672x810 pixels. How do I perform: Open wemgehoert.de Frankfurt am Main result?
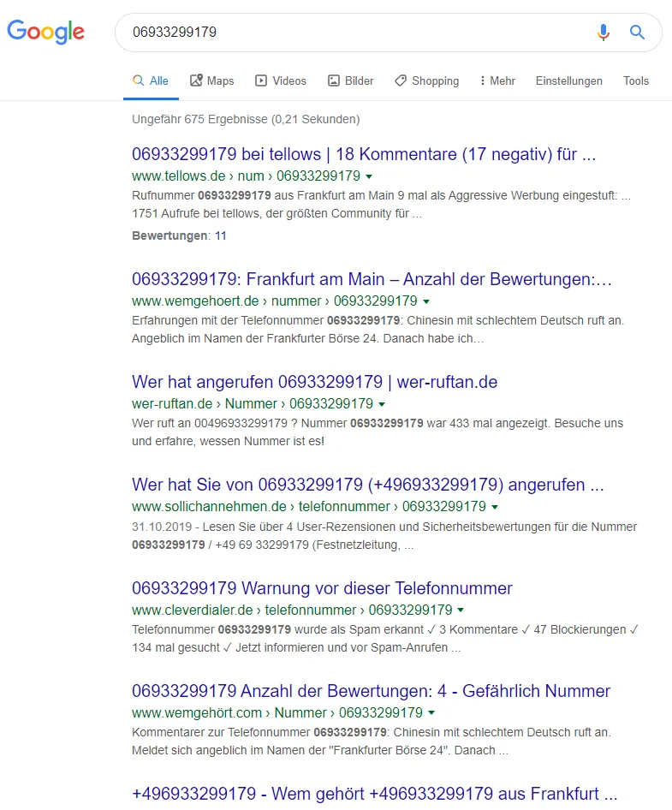pos(372,279)
